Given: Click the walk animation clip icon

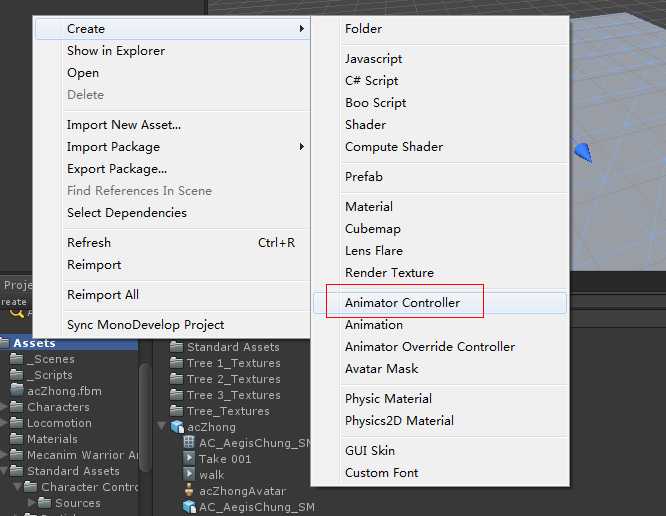Looking at the screenshot, I should tap(189, 474).
